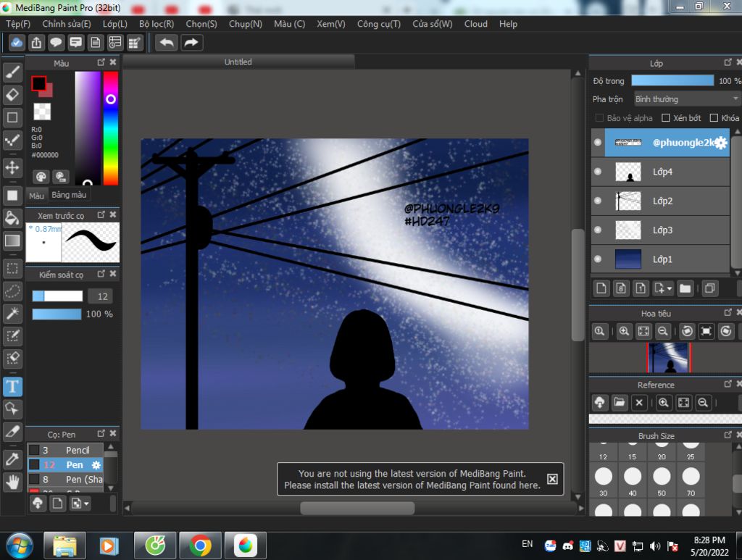Open the Lớp(L) menu
Image resolution: width=742 pixels, height=560 pixels.
click(x=115, y=24)
